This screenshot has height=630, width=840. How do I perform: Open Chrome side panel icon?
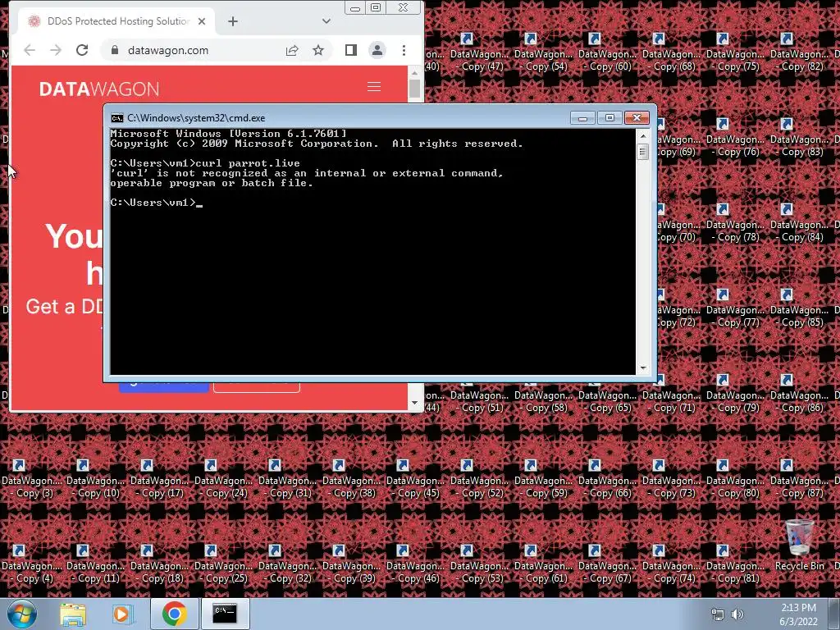point(351,50)
